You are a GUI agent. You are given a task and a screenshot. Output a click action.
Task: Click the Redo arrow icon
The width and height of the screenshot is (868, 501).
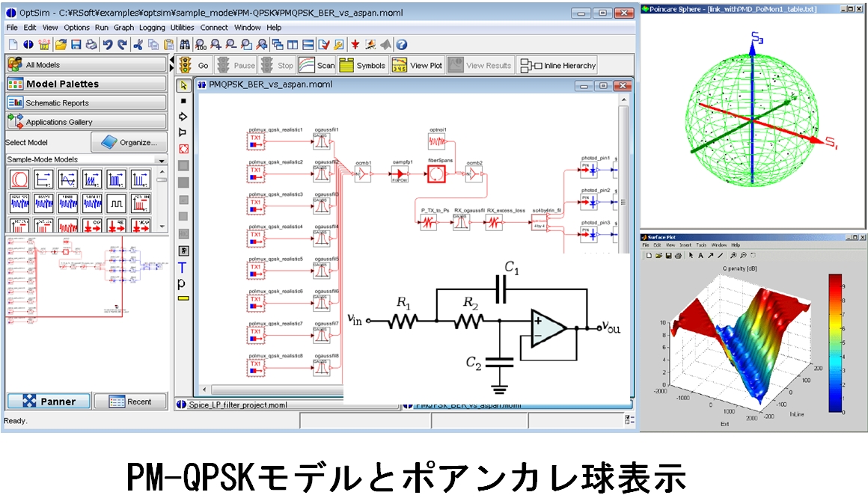click(122, 45)
